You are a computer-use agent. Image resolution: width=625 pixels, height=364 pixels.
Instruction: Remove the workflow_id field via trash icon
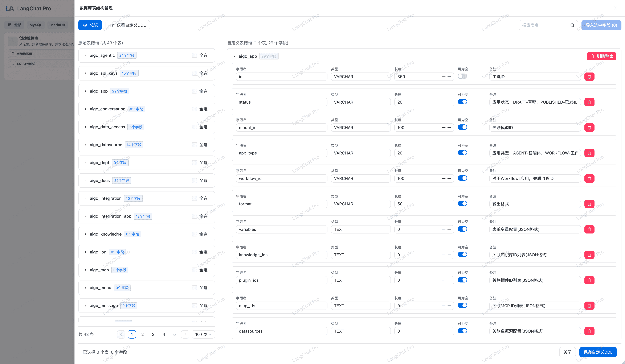pos(589,179)
